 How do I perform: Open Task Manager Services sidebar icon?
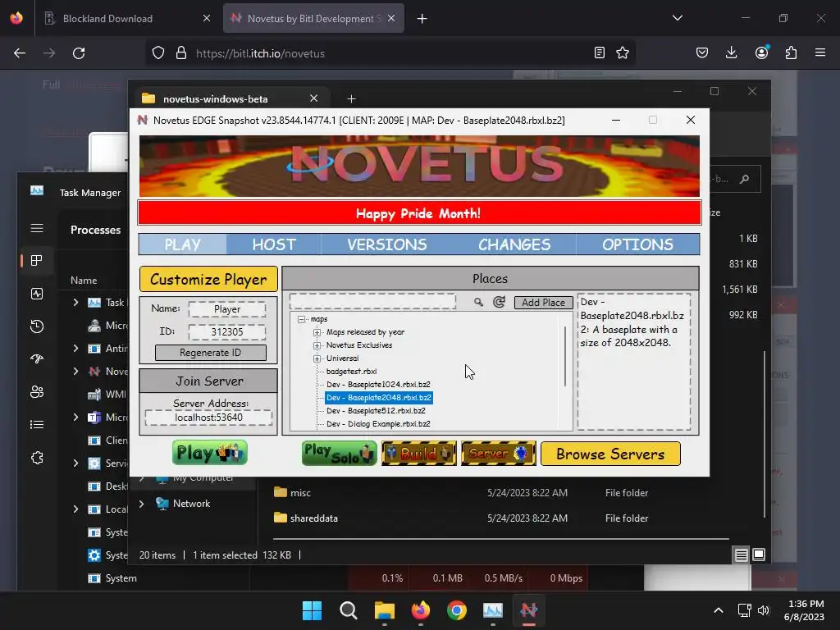point(37,458)
